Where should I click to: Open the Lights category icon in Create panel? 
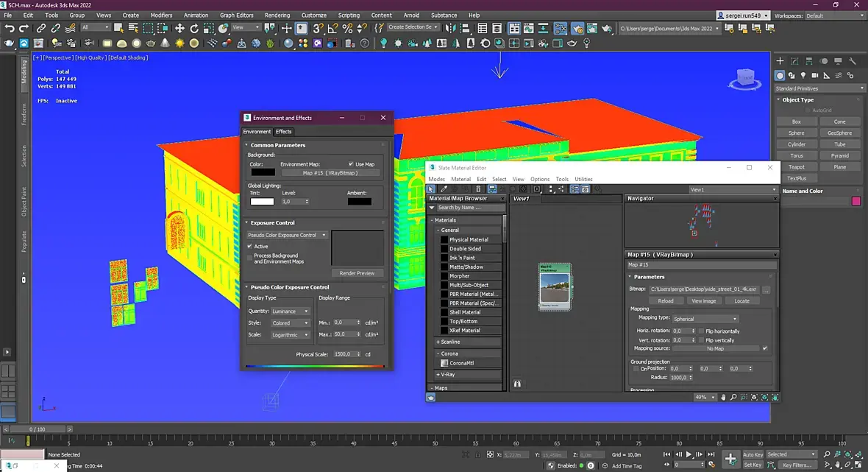pos(803,75)
